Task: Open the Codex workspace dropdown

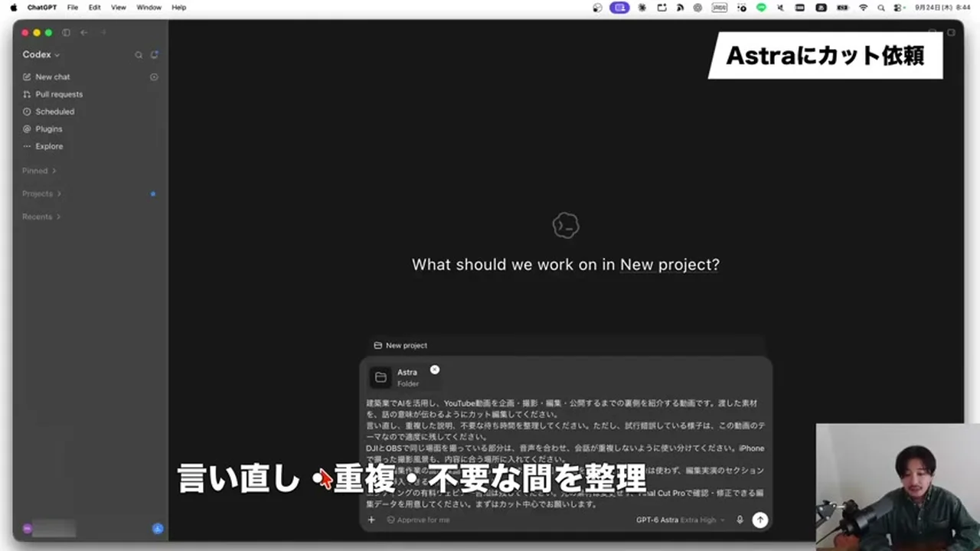Action: point(41,55)
